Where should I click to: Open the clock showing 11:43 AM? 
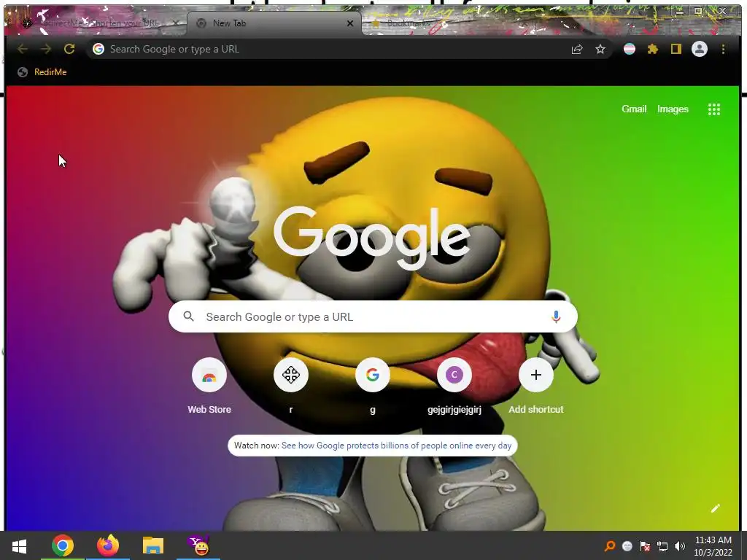coord(713,546)
